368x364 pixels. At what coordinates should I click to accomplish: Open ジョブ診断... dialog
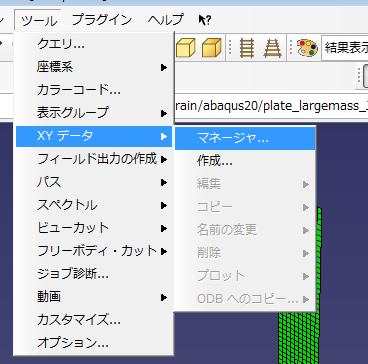[94, 274]
